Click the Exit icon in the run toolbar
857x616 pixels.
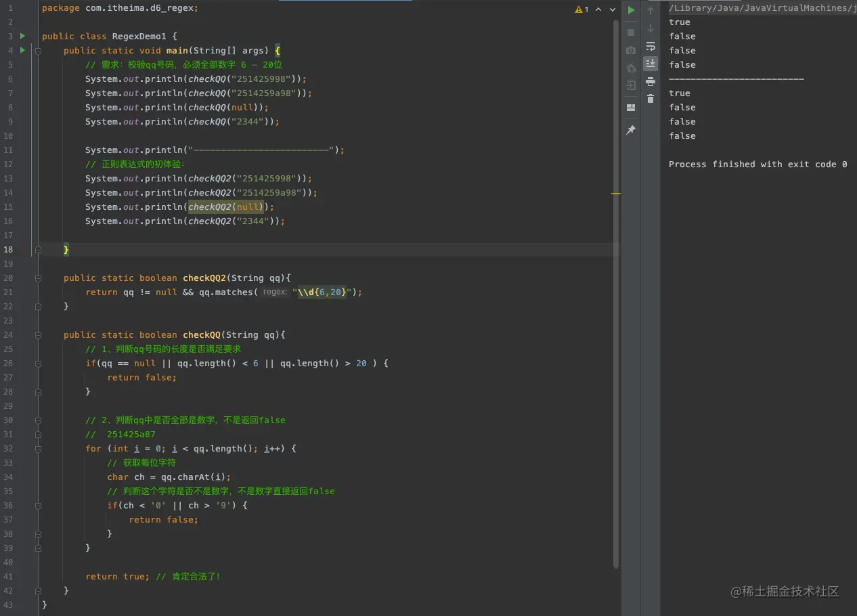(x=631, y=85)
